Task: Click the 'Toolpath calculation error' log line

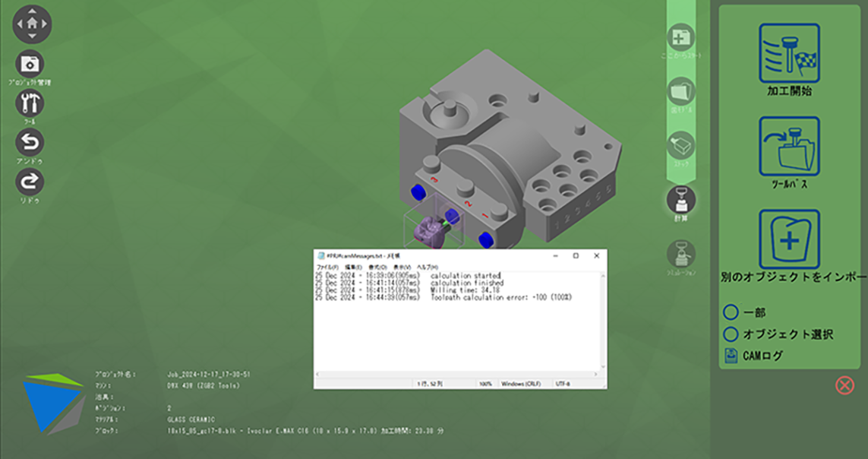Action: 443,297
